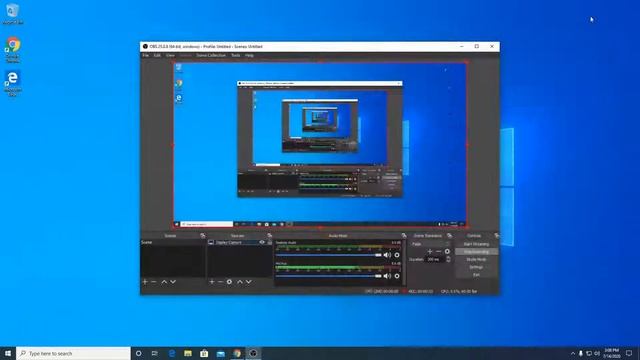Open the View menu

click(170, 55)
